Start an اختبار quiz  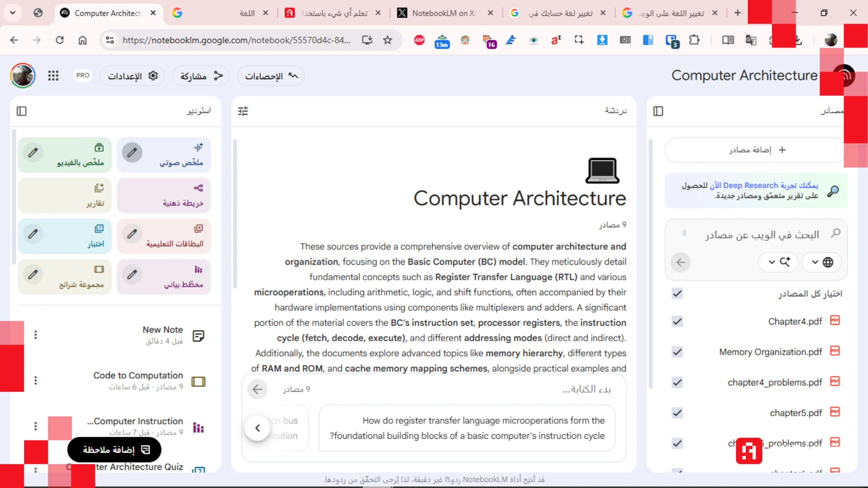pyautogui.click(x=65, y=236)
